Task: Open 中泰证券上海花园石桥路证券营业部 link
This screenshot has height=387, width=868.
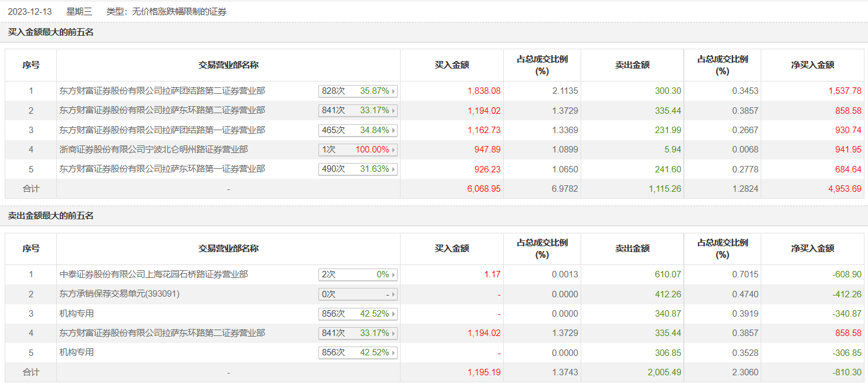Action: (154, 274)
